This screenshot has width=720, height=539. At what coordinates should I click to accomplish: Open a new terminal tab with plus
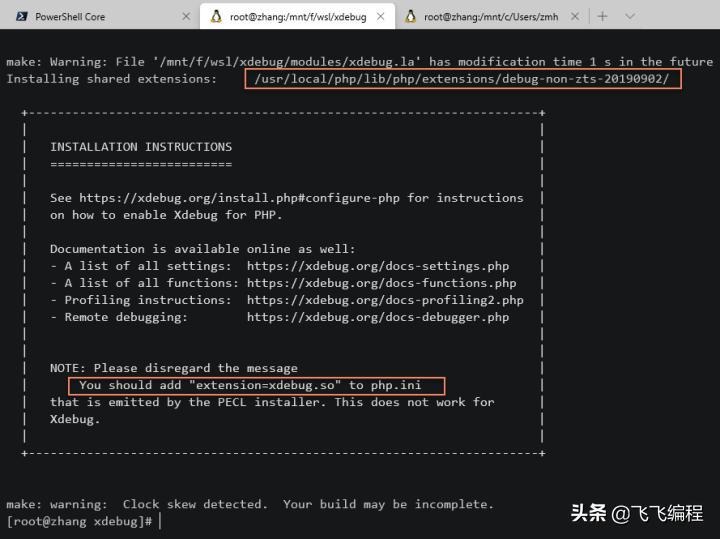pos(602,17)
